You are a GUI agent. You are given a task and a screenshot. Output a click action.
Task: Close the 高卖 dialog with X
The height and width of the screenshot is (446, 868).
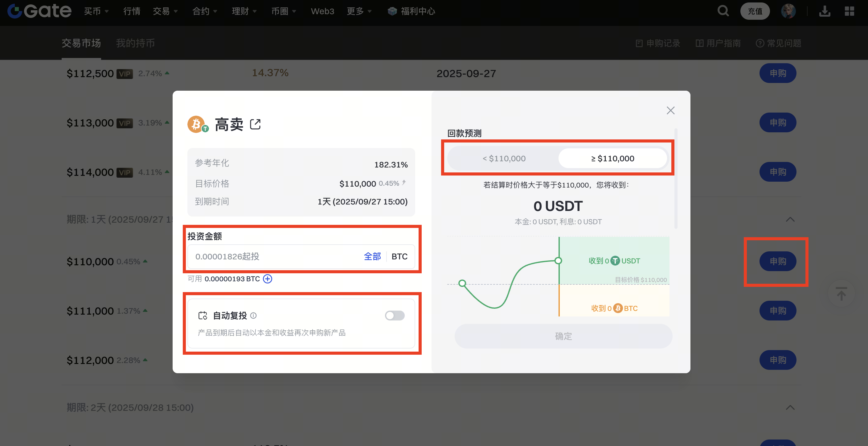(670, 110)
